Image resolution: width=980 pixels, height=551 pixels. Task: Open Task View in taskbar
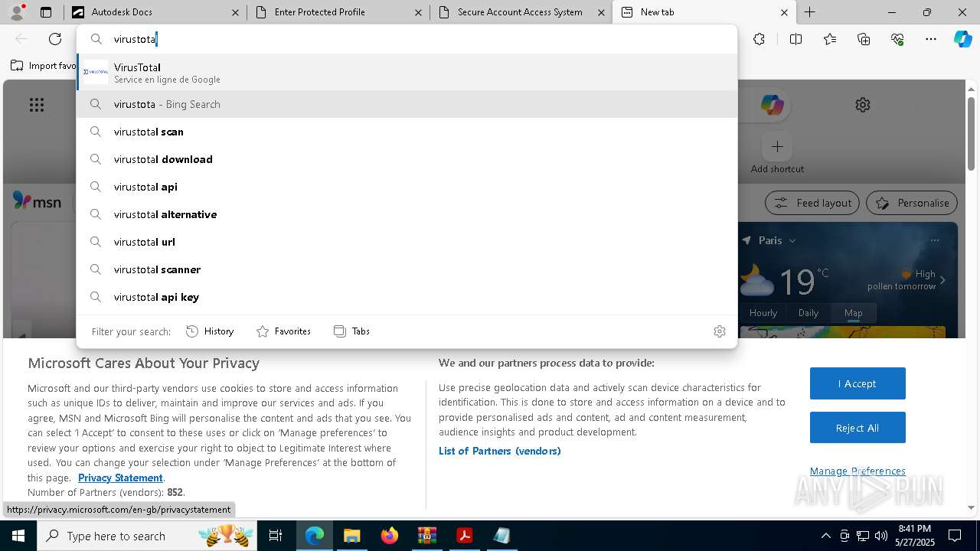pyautogui.click(x=276, y=536)
